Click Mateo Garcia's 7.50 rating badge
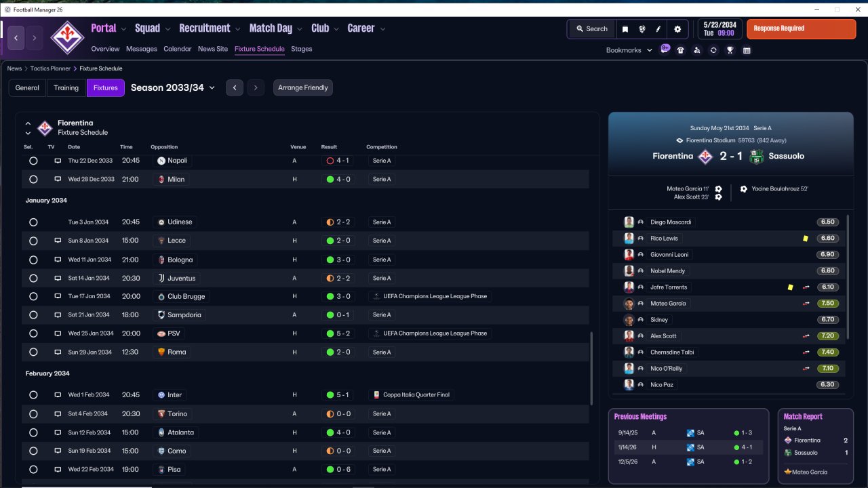 tap(828, 304)
